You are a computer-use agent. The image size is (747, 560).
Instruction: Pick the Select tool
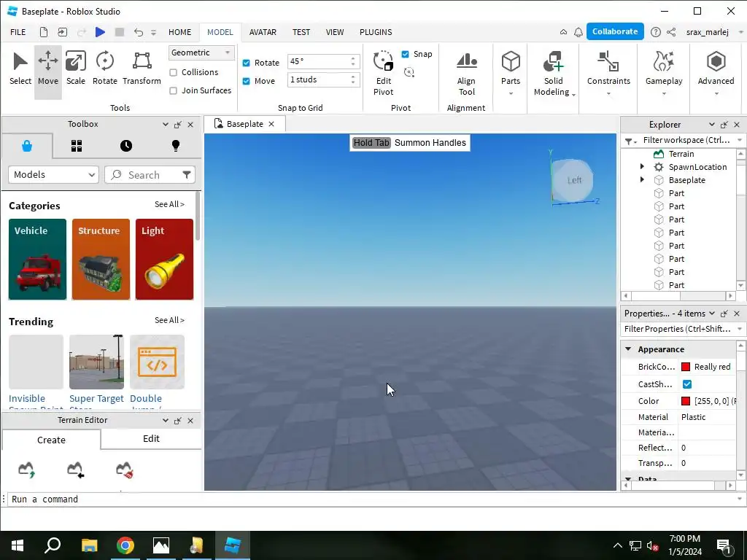[20, 69]
